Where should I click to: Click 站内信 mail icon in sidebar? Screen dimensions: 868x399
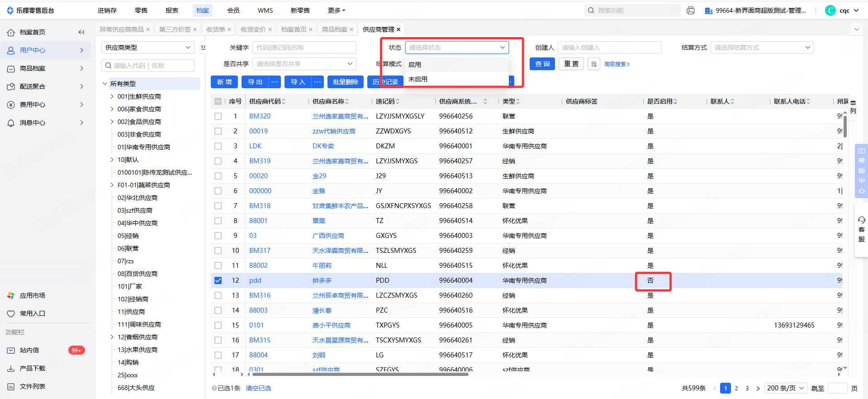(x=11, y=350)
